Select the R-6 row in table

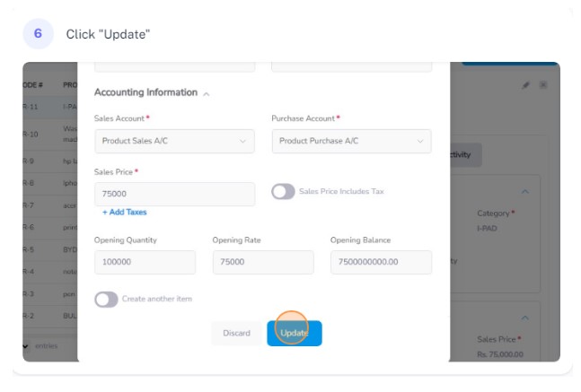(x=50, y=227)
